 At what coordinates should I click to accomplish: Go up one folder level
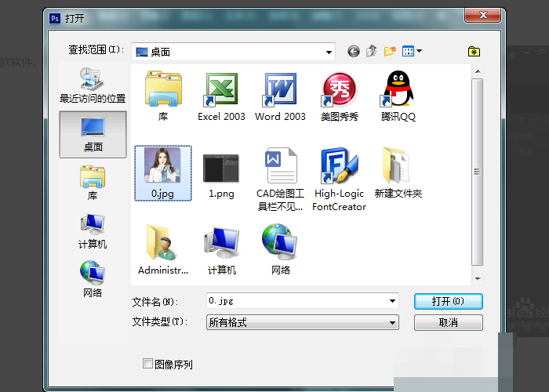[x=372, y=51]
